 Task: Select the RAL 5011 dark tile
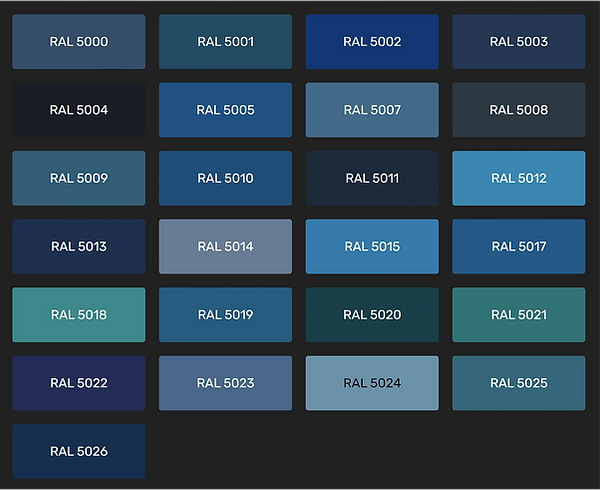[x=372, y=178]
